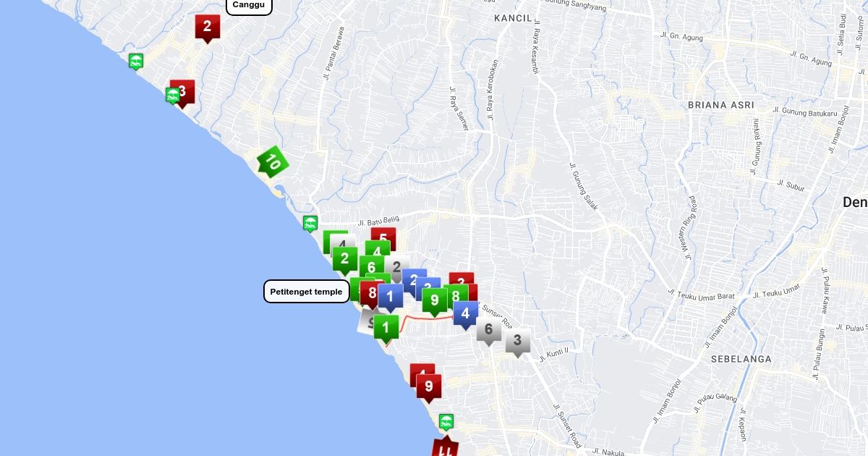Open the beach umbrella icon near Jl. Batu Belig

pyautogui.click(x=310, y=224)
